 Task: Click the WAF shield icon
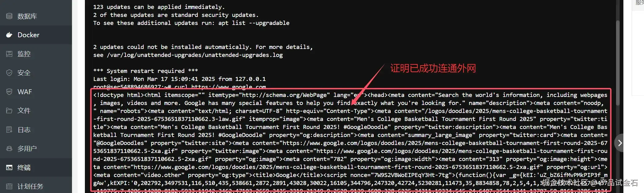9,92
